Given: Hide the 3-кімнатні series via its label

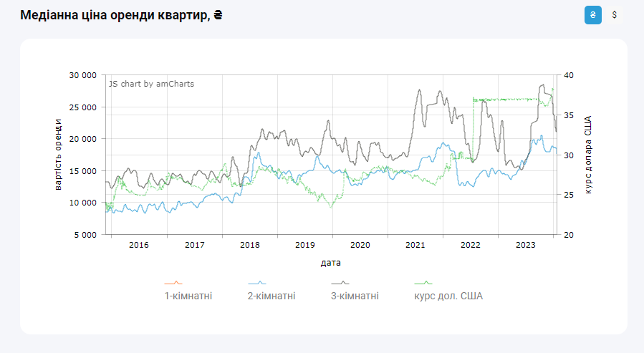Looking at the screenshot, I should pyautogui.click(x=355, y=296).
